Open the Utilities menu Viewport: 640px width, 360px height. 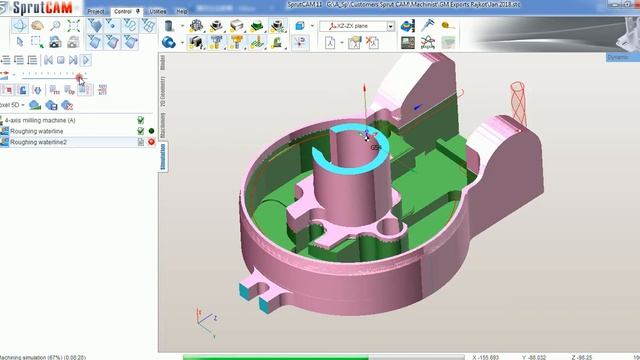[x=158, y=11]
